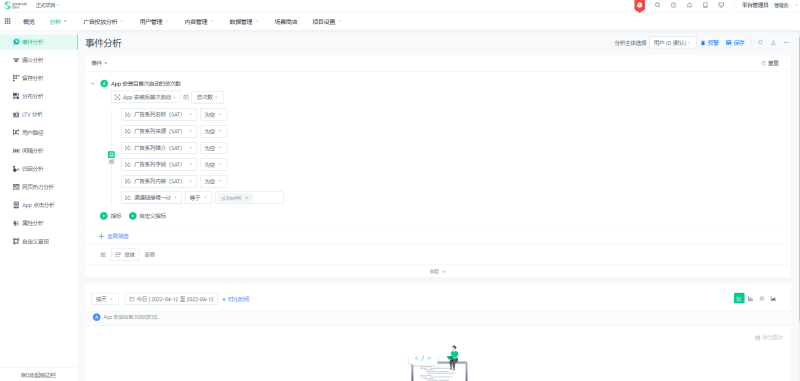Select area chart view icon
This screenshot has height=381, width=800.
click(x=773, y=299)
